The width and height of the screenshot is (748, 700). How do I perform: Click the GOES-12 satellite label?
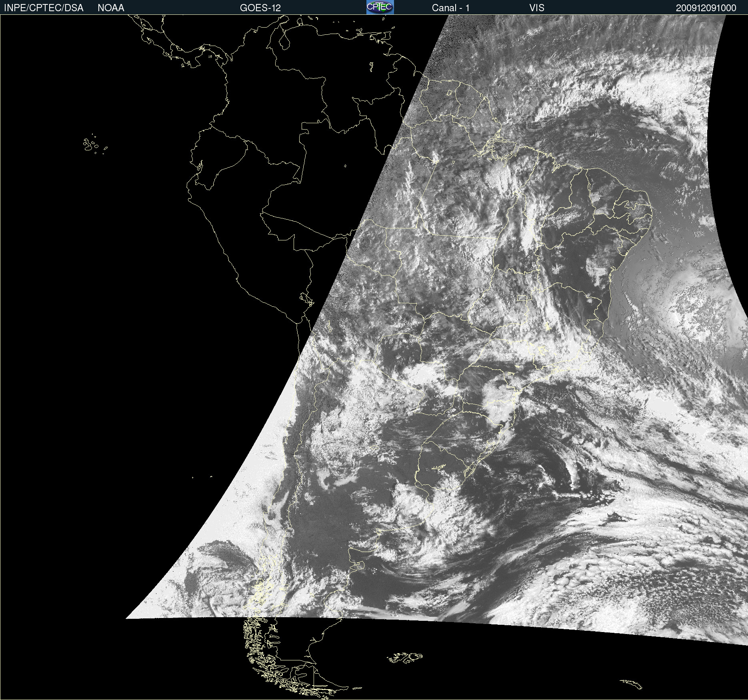[x=260, y=8]
